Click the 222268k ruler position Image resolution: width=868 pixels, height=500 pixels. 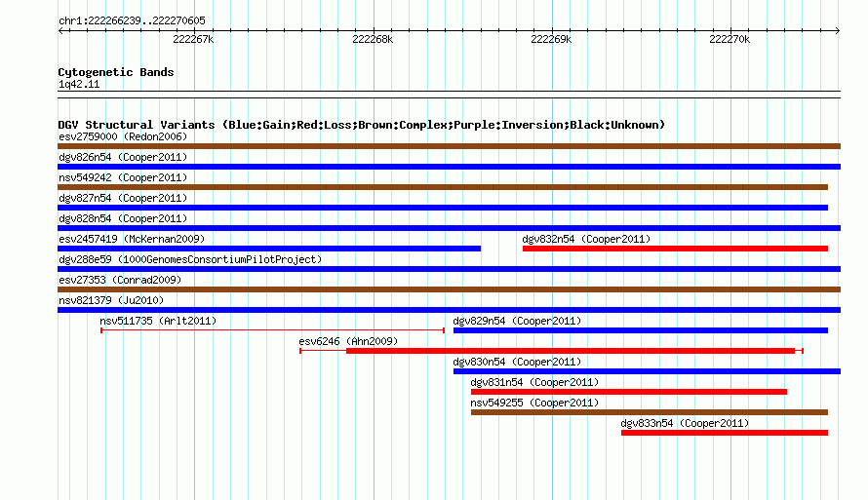(373, 39)
